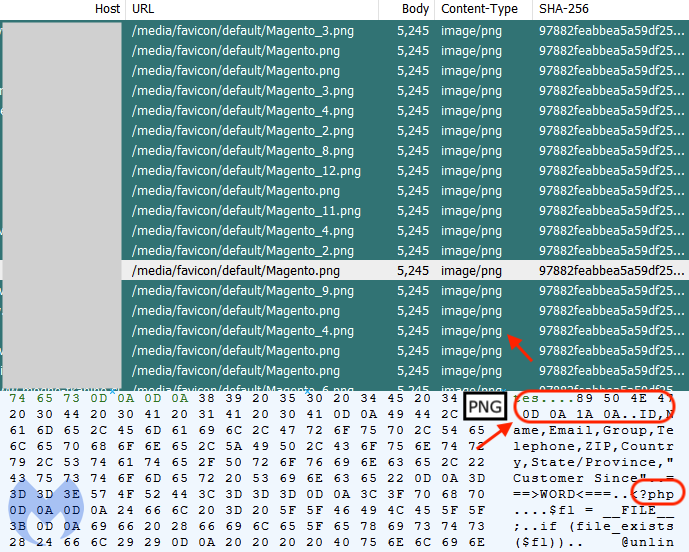Image resolution: width=689 pixels, height=552 pixels.
Task: Click the Body size cell of Magento_8.png
Action: coord(412,151)
